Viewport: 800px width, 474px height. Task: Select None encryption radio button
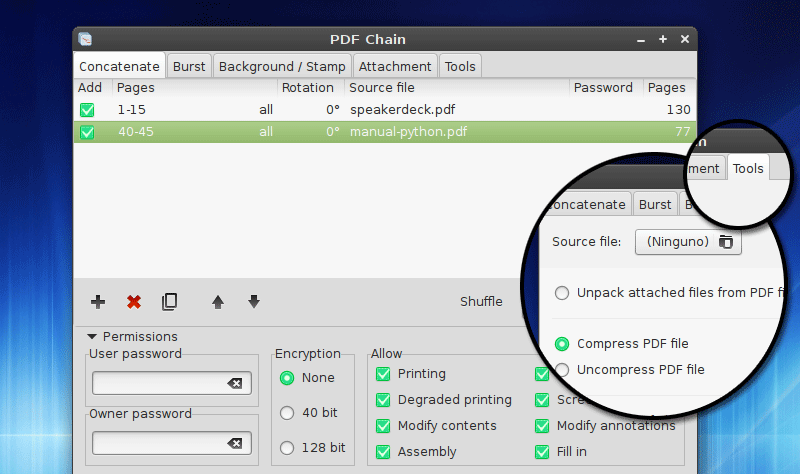[x=287, y=378]
